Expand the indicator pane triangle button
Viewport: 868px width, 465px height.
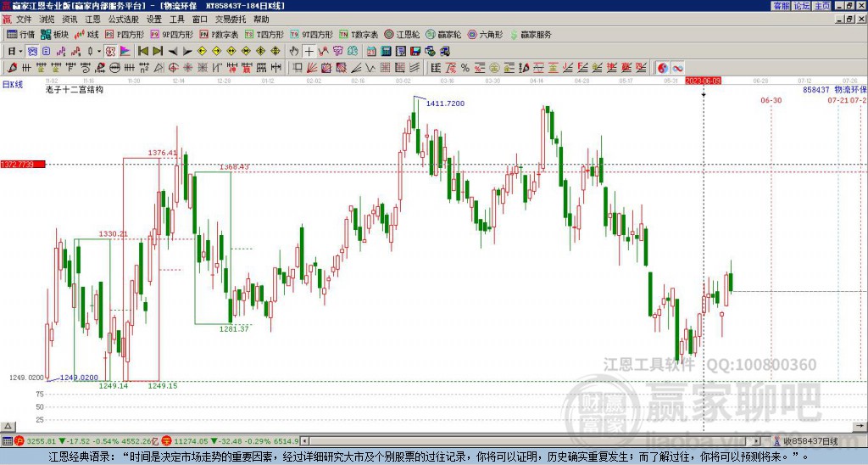click(8, 426)
